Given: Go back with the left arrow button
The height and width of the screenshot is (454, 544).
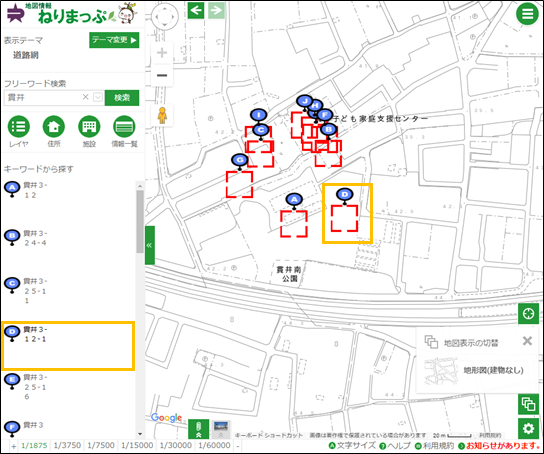Looking at the screenshot, I should (x=196, y=10).
